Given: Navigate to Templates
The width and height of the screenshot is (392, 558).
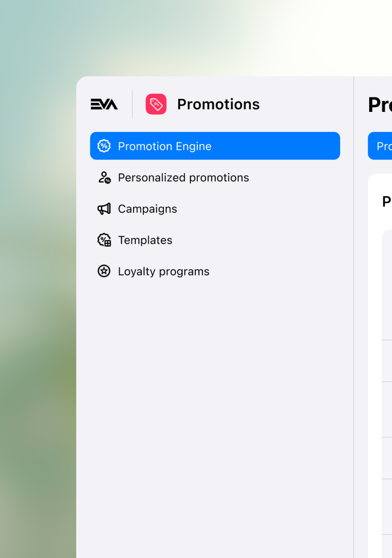Looking at the screenshot, I should point(145,240).
